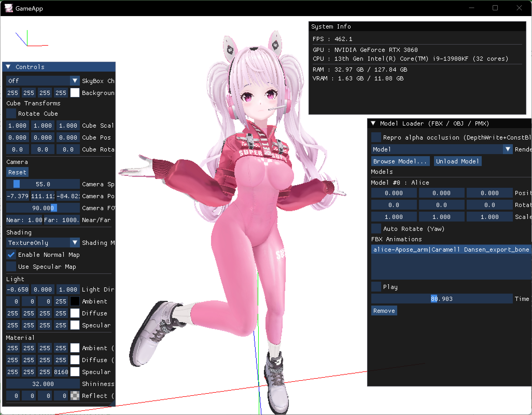Click the Unload Model button

458,161
